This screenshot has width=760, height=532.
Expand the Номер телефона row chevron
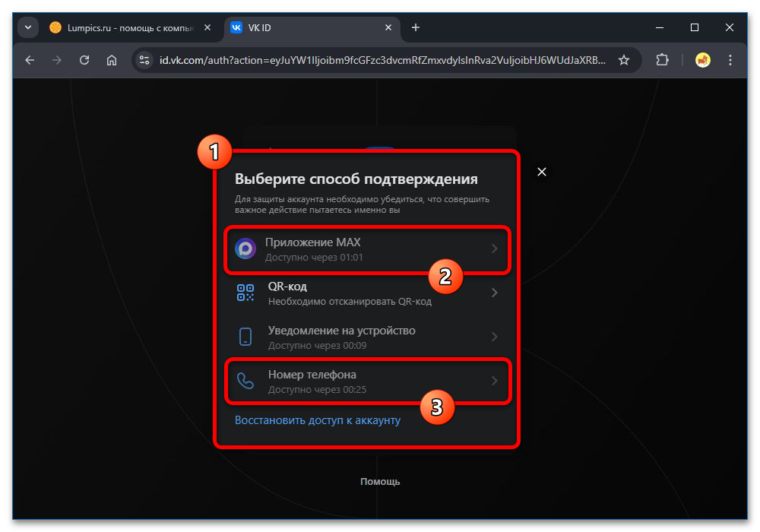(x=495, y=381)
